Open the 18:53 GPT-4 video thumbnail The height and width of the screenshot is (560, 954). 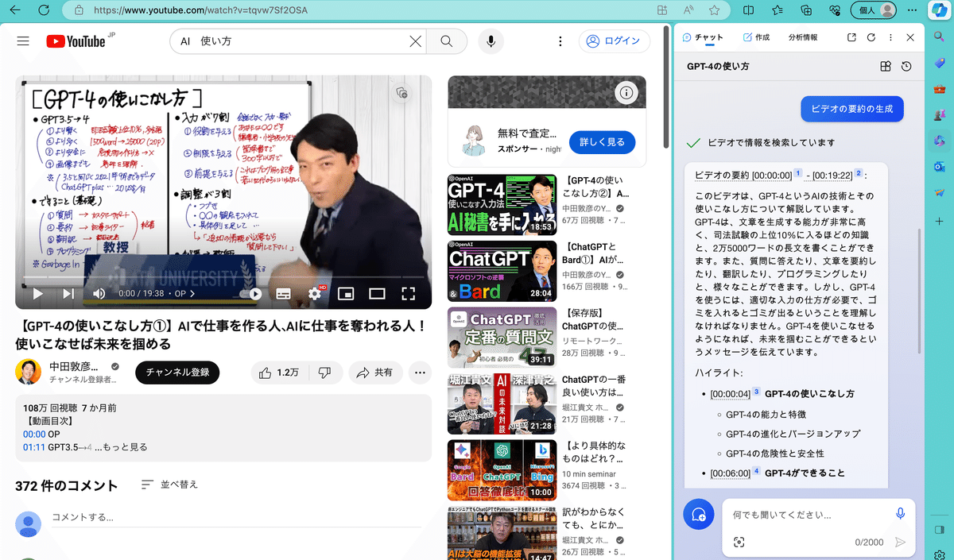coord(502,203)
